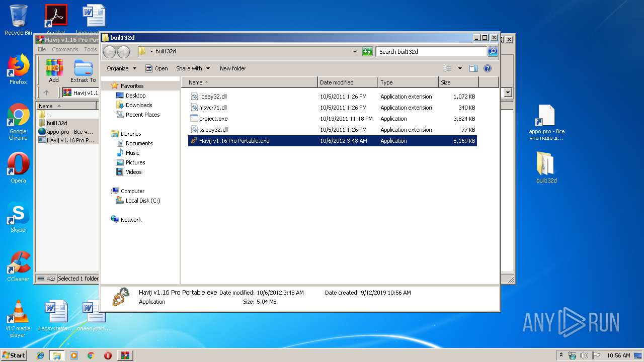Open Firefox desktop shortcut
644x362 pixels.
coord(18,69)
